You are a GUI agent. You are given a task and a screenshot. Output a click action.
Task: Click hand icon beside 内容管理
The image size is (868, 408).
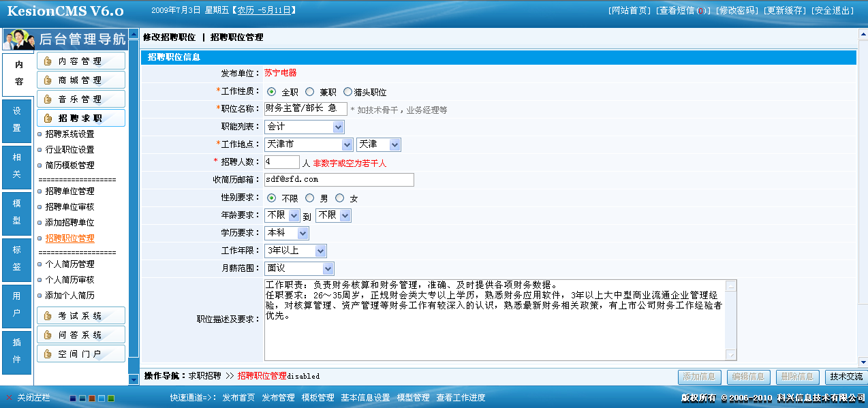click(48, 61)
